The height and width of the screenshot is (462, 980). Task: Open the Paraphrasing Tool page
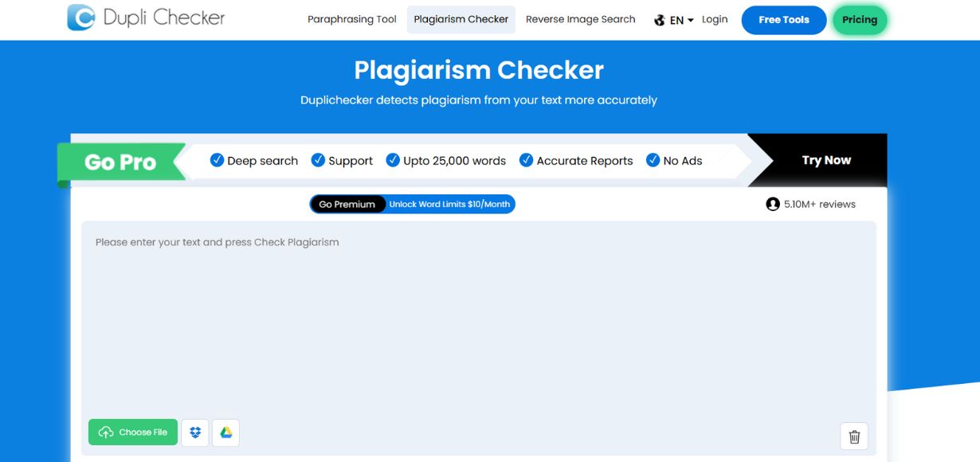tap(352, 19)
